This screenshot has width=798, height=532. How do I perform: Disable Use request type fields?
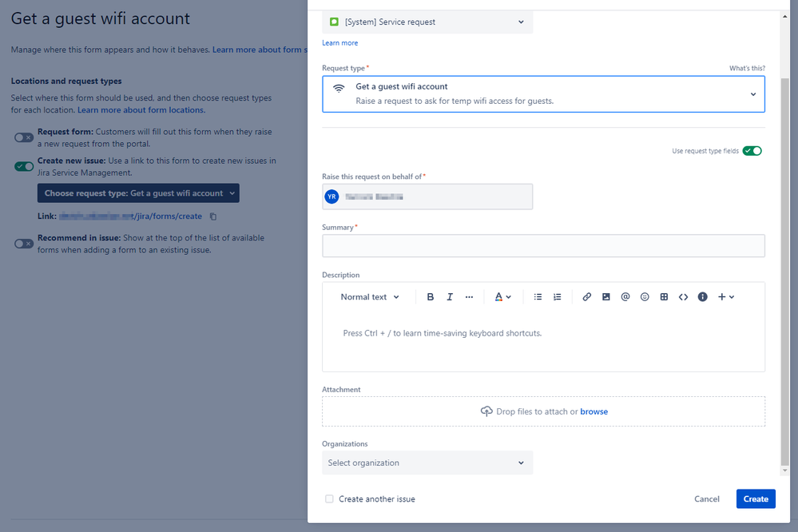(x=752, y=150)
